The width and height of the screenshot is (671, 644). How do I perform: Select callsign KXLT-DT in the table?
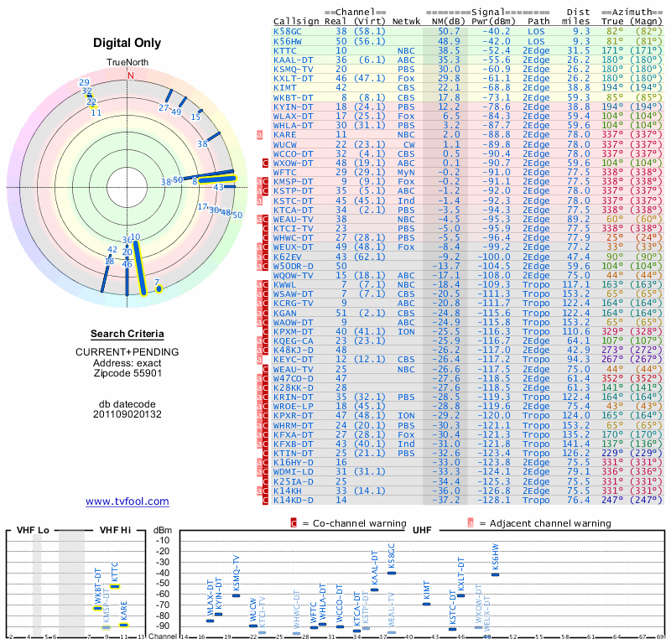294,79
